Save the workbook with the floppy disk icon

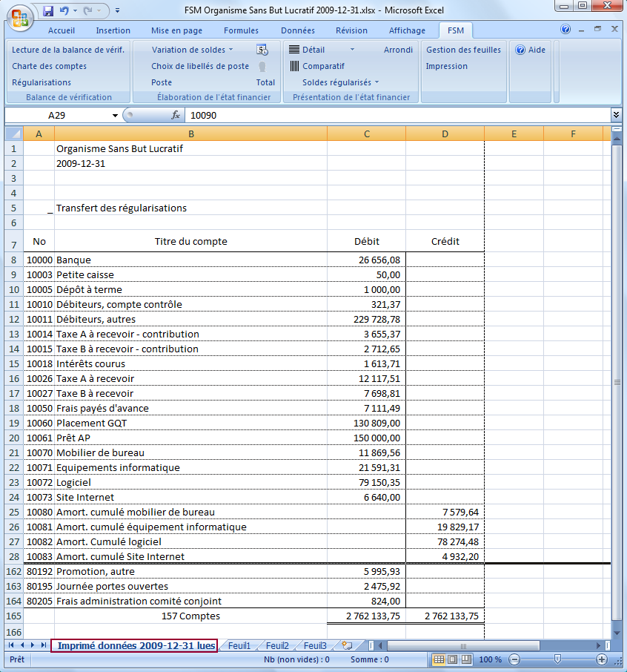click(48, 11)
